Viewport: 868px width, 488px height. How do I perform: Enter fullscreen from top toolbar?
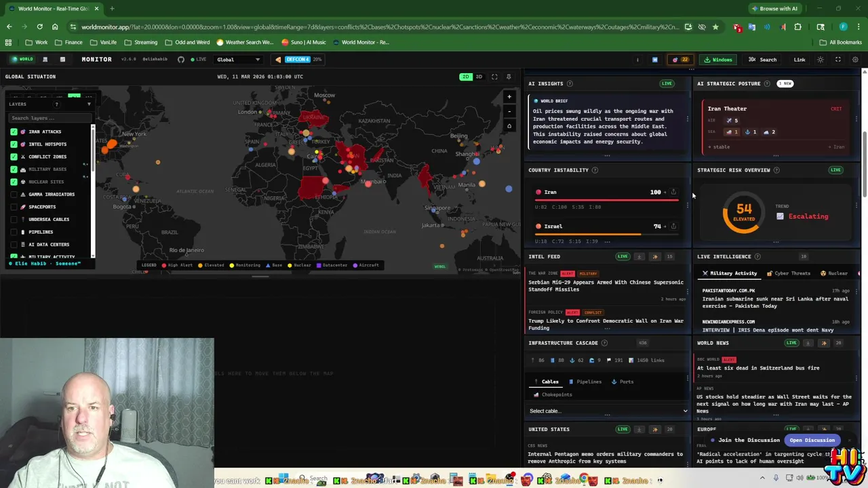(x=838, y=60)
